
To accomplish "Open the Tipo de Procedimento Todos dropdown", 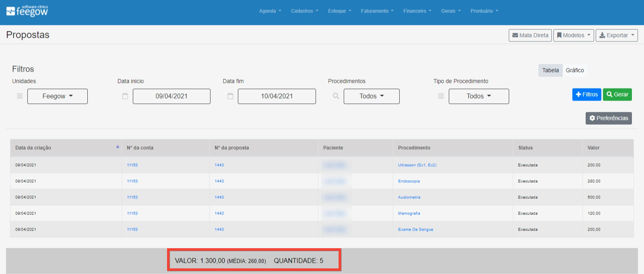I will point(479,96).
